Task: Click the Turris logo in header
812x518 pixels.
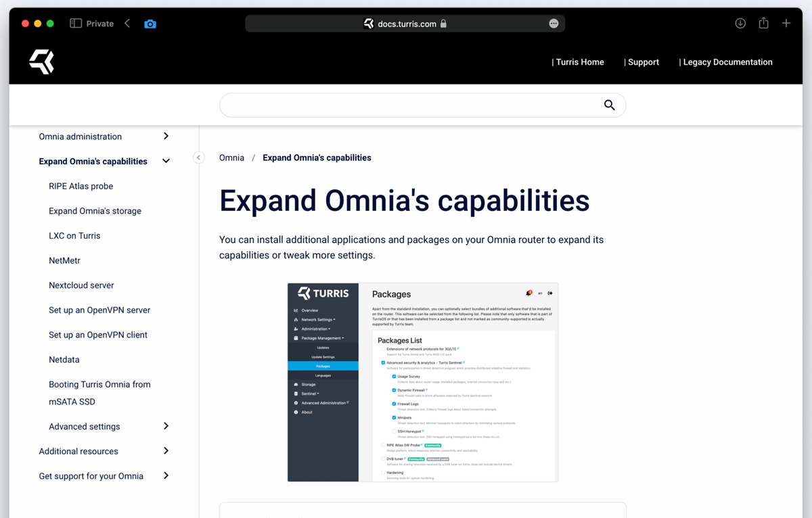Action: pyautogui.click(x=41, y=62)
